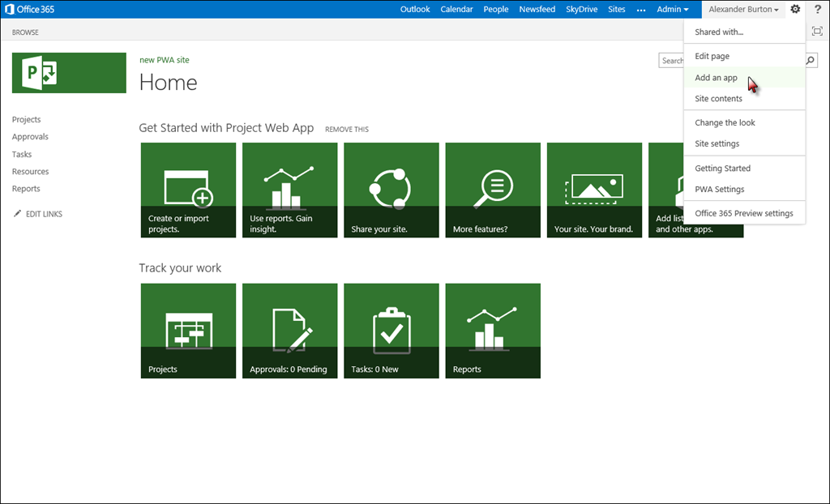The image size is (830, 504).
Task: Open the Tasks: 0 New tile
Action: click(391, 331)
